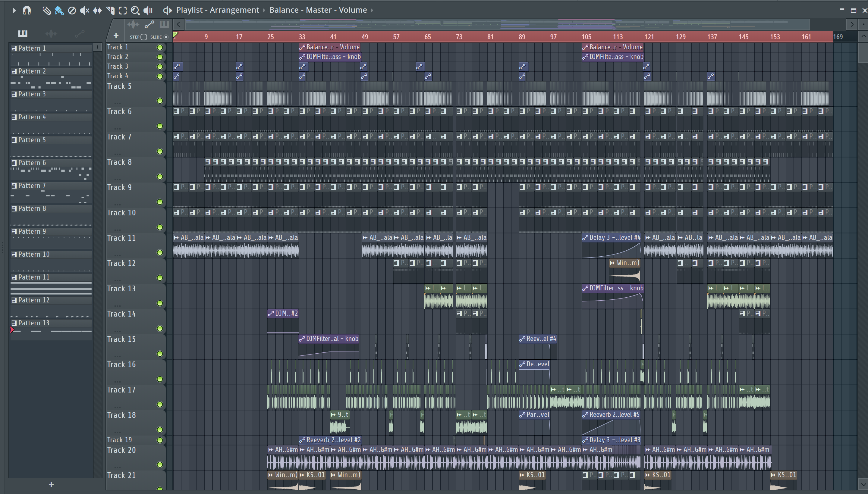Viewport: 868px width, 494px height.
Task: Click the song overview minimap bar
Action: [497, 24]
